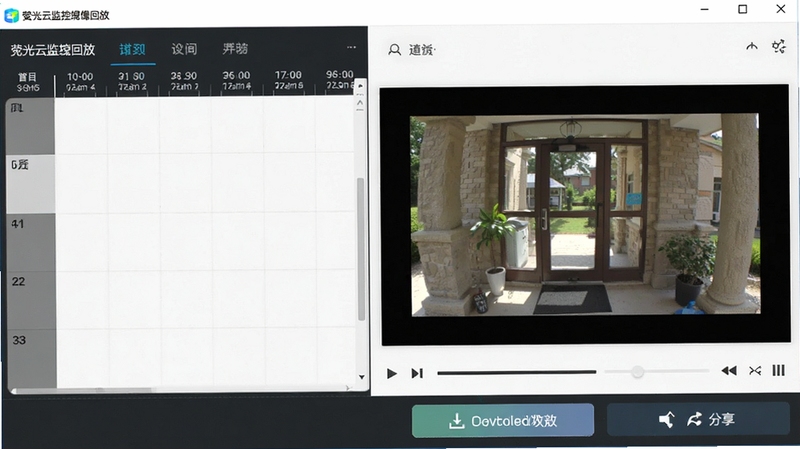Click the download button
The height and width of the screenshot is (449, 800).
point(503,420)
